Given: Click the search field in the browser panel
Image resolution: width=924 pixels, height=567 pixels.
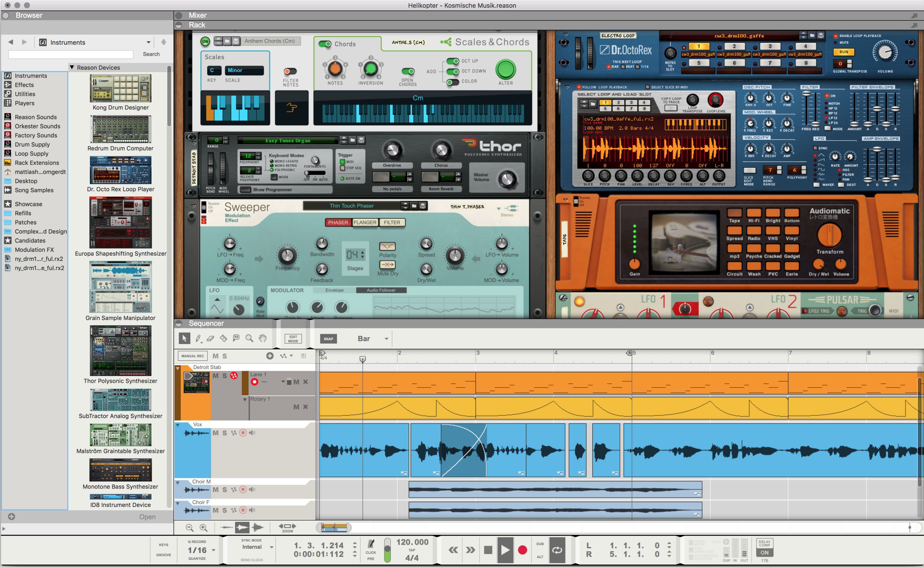Looking at the screenshot, I should click(x=70, y=55).
